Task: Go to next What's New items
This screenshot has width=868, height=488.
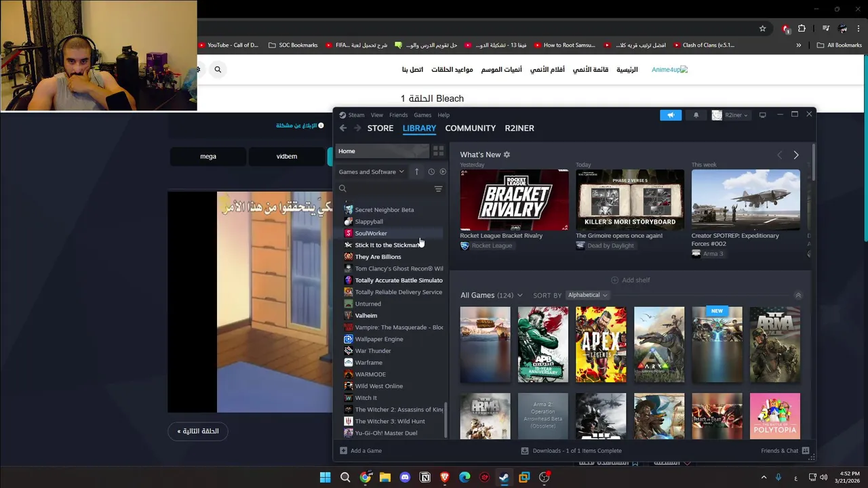Action: (796, 155)
